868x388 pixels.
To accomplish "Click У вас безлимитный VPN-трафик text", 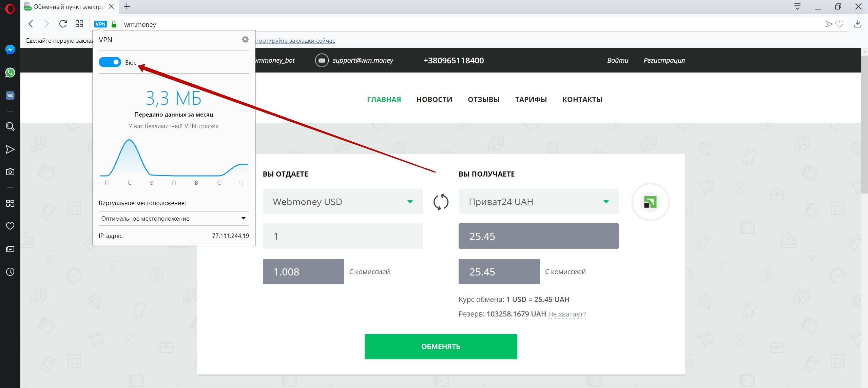I will (x=174, y=126).
